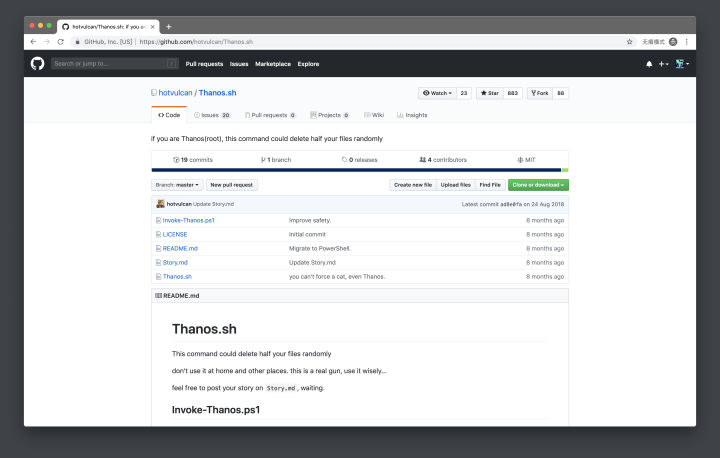Focus the GitHub search or jump to field
This screenshot has width=720, height=458.
point(115,63)
